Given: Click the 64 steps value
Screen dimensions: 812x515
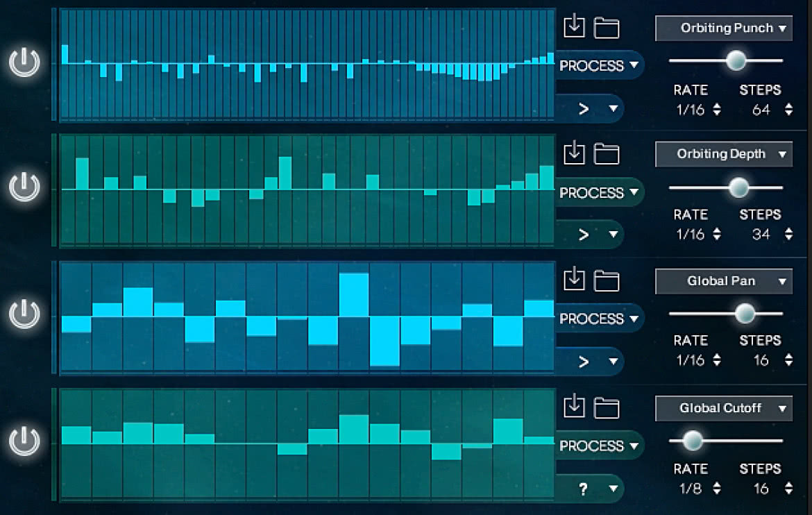Looking at the screenshot, I should pyautogui.click(x=761, y=110).
